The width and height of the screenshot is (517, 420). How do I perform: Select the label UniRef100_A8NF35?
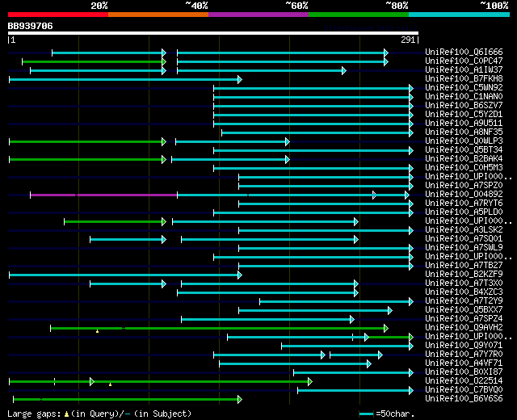pyautogui.click(x=464, y=132)
